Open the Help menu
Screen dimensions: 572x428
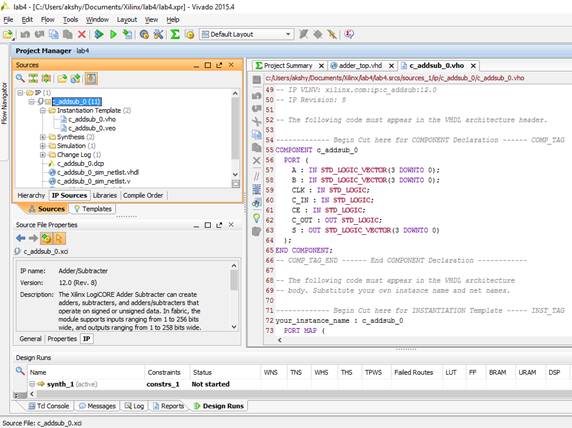[173, 19]
